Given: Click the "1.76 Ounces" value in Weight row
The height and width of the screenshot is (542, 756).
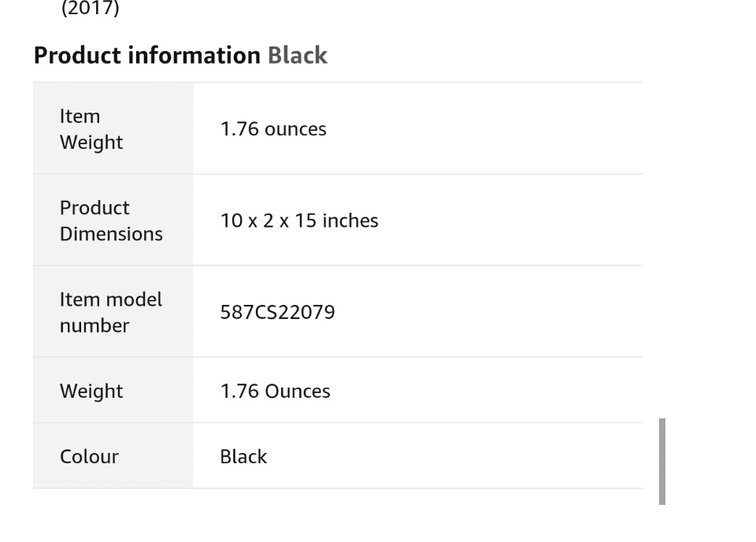Looking at the screenshot, I should click(x=275, y=391).
